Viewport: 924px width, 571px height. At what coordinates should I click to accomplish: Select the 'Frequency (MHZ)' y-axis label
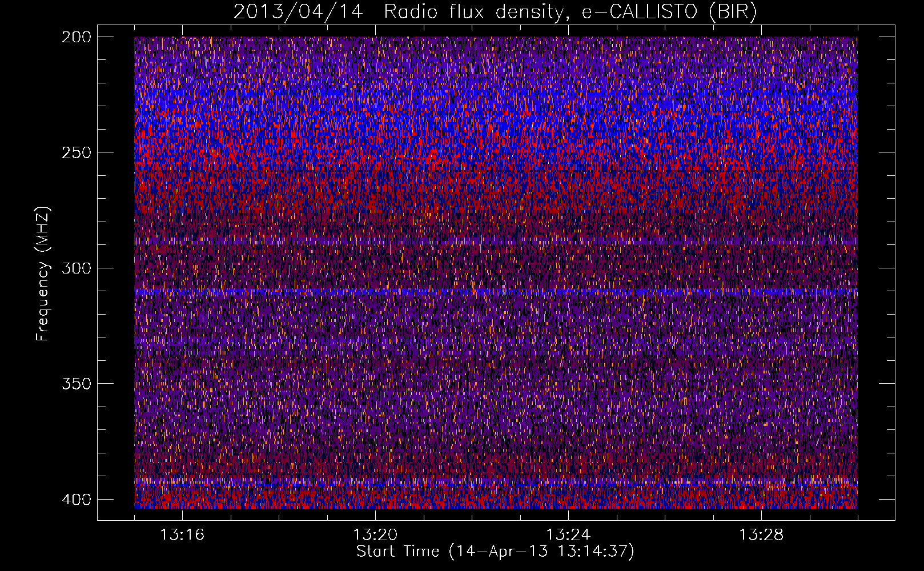point(43,274)
